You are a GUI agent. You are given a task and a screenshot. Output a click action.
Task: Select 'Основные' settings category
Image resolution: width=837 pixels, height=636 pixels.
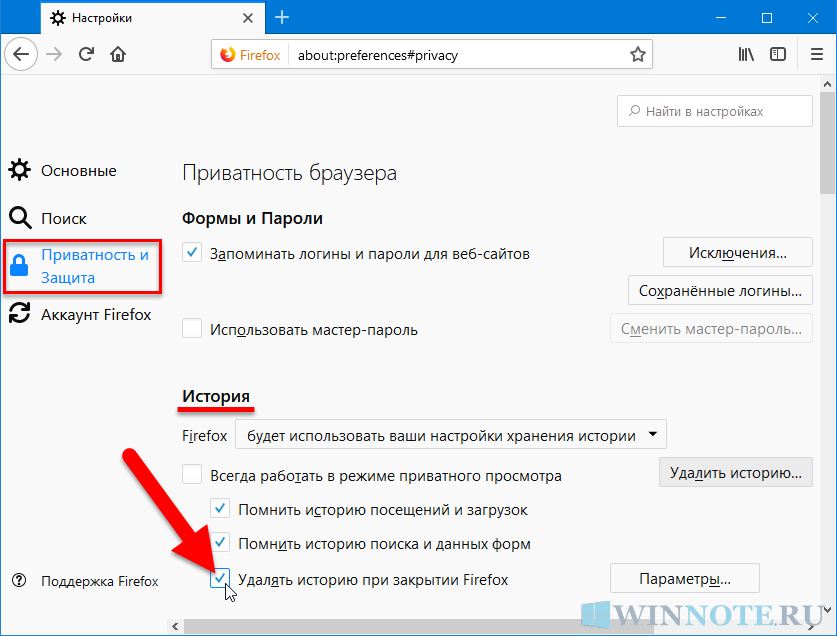[x=78, y=171]
